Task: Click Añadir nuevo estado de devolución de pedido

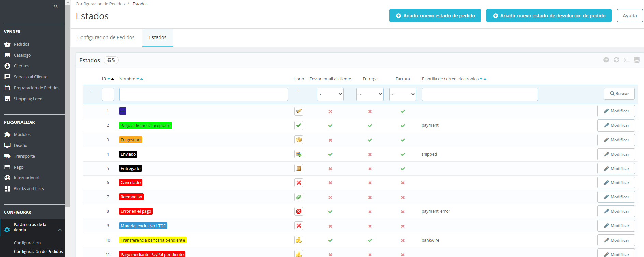Action: tap(549, 16)
